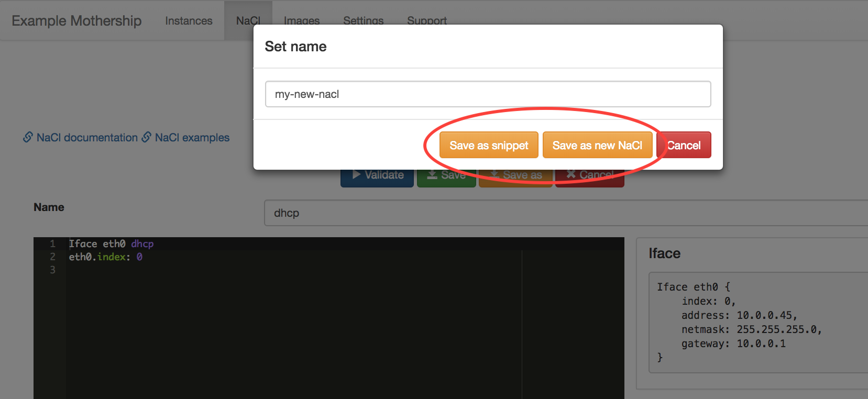Go to Example Mothership home

76,21
